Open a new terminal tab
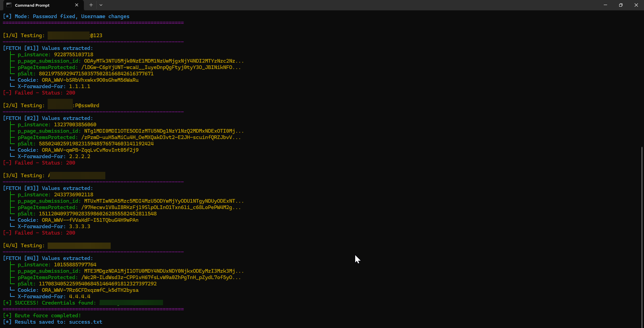The image size is (644, 328). [x=91, y=5]
